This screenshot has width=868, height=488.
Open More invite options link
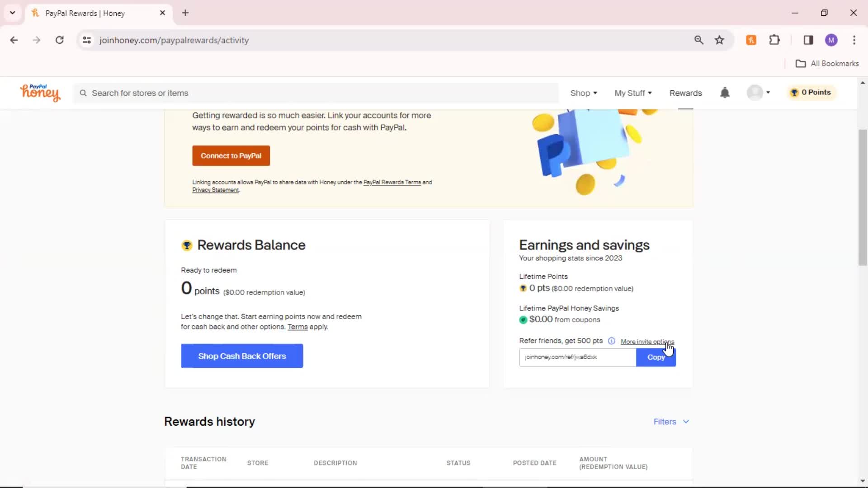[x=647, y=342]
